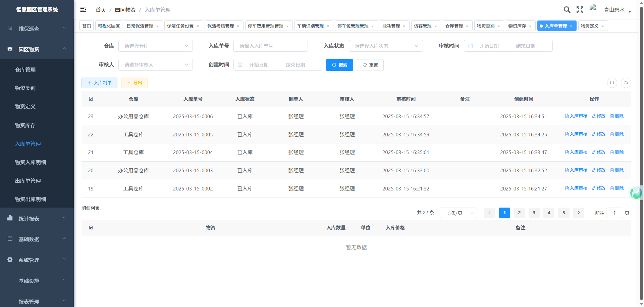Collapse the 园区物资 sidebar menu
This screenshot has width=644, height=307.
coord(37,49)
